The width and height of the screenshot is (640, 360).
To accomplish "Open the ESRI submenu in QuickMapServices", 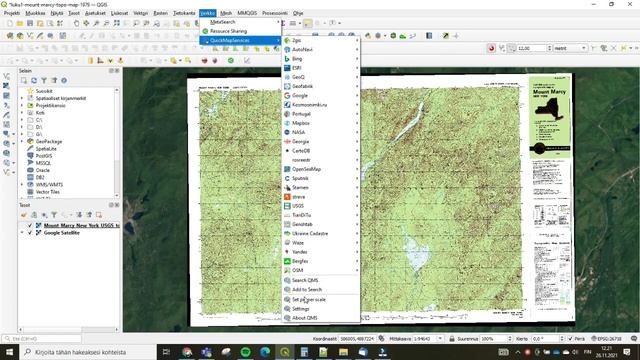I will 321,68.
